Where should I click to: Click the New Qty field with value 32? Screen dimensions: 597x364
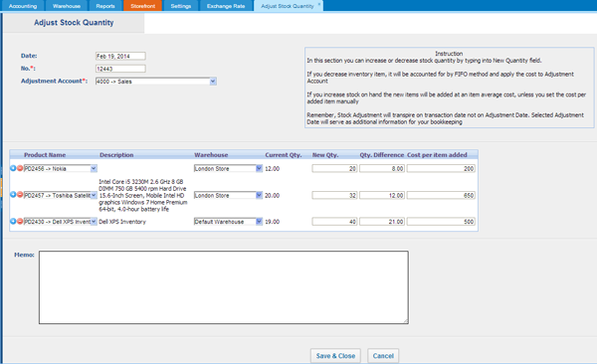point(334,195)
